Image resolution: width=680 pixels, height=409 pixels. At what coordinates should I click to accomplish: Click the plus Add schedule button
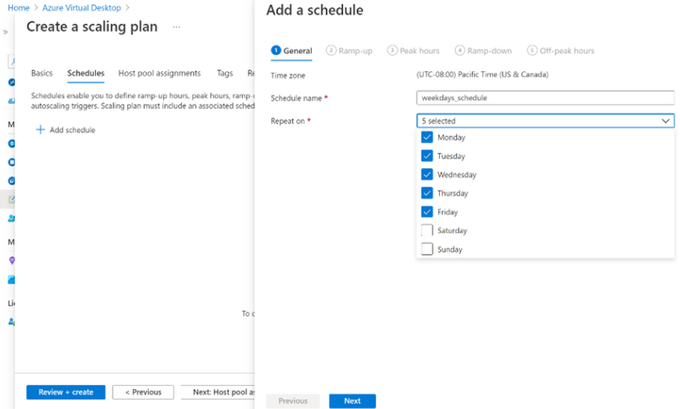pyautogui.click(x=65, y=130)
